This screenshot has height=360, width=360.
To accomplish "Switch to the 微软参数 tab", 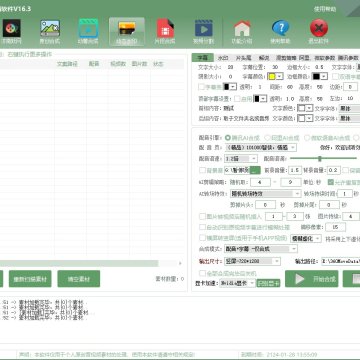I will [x=325, y=58].
